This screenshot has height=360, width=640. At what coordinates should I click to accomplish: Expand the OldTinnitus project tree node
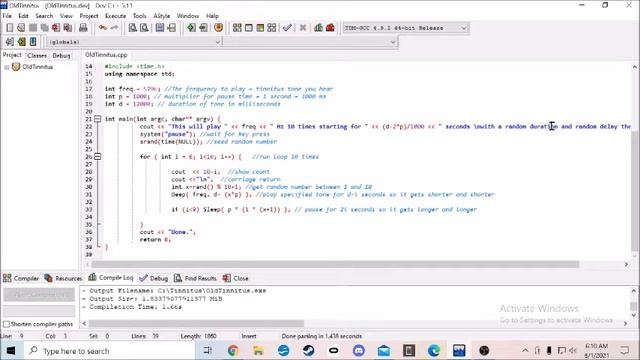[7, 67]
